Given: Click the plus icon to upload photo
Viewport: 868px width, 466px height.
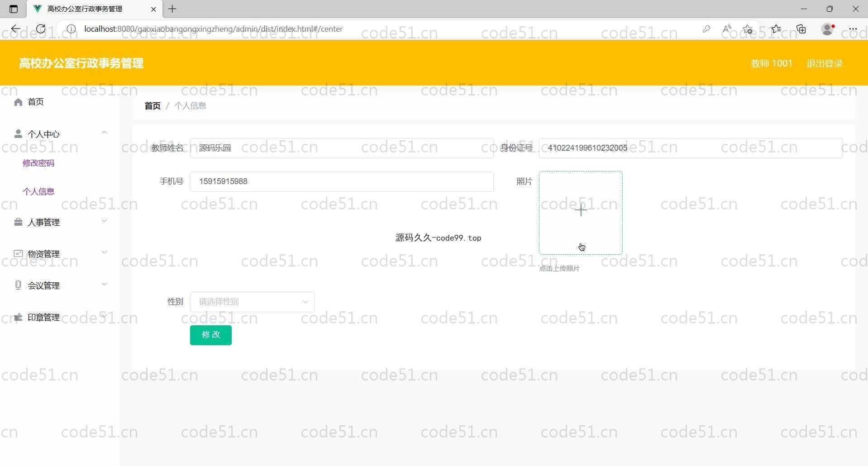Looking at the screenshot, I should 581,210.
